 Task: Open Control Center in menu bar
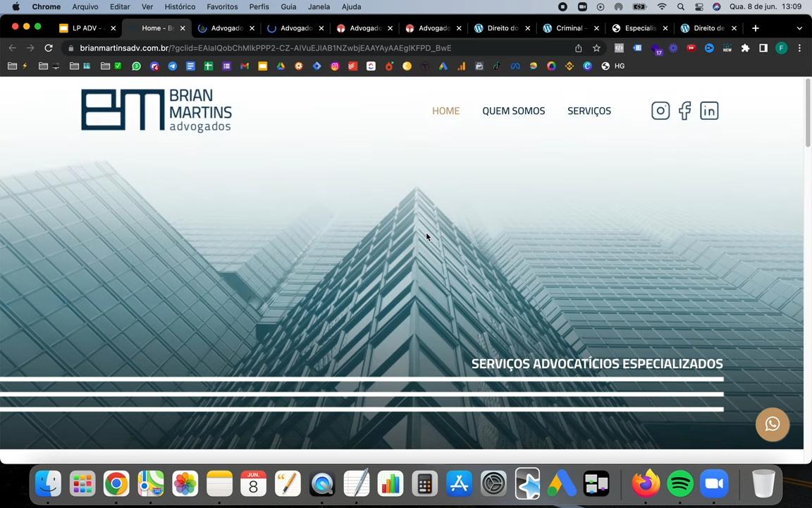699,7
